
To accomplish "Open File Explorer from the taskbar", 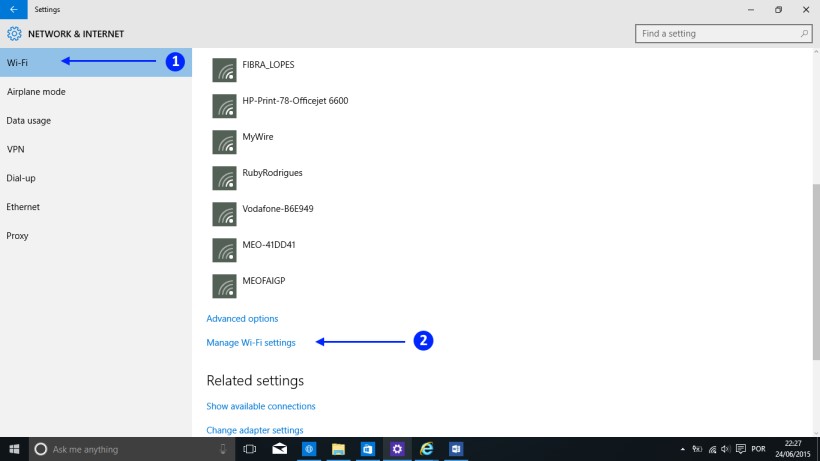I will (x=338, y=449).
